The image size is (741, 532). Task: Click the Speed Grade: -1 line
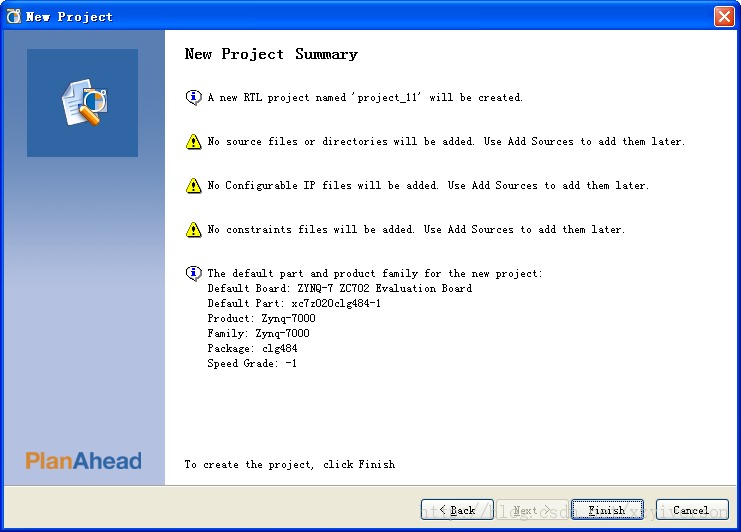(252, 363)
